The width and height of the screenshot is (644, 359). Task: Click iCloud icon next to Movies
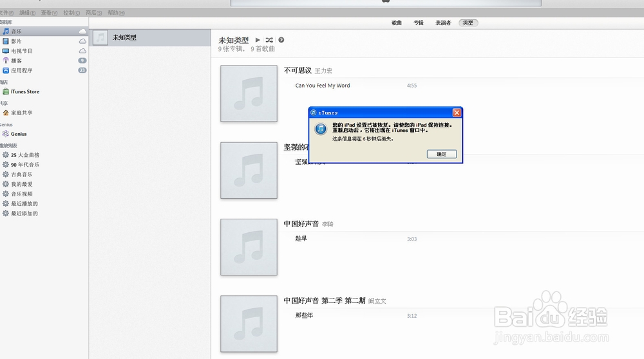click(82, 41)
